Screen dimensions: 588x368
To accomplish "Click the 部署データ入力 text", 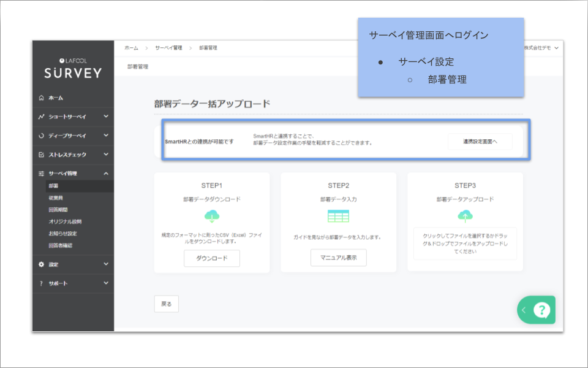I will (x=338, y=199).
